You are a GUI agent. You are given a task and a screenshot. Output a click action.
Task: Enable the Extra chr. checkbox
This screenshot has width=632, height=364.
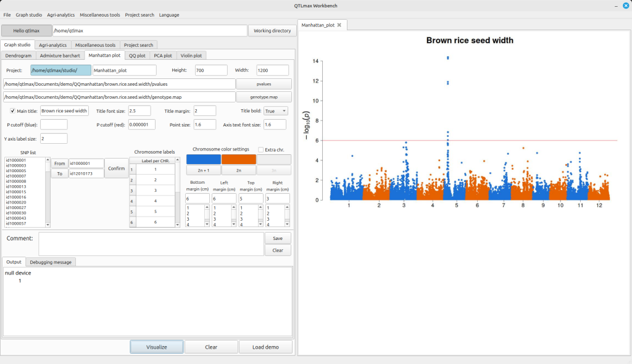pyautogui.click(x=261, y=149)
